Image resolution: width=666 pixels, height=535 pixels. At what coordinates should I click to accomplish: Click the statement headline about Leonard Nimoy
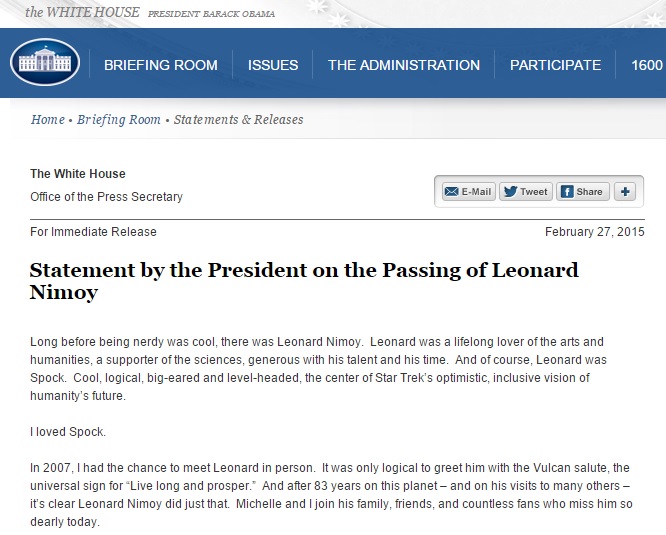304,282
